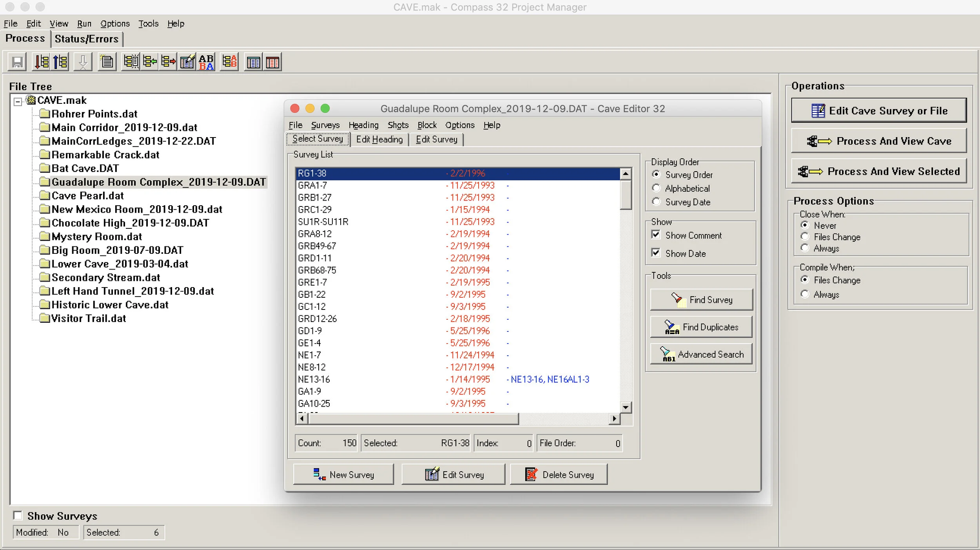Click Process And View Cave button

click(878, 141)
